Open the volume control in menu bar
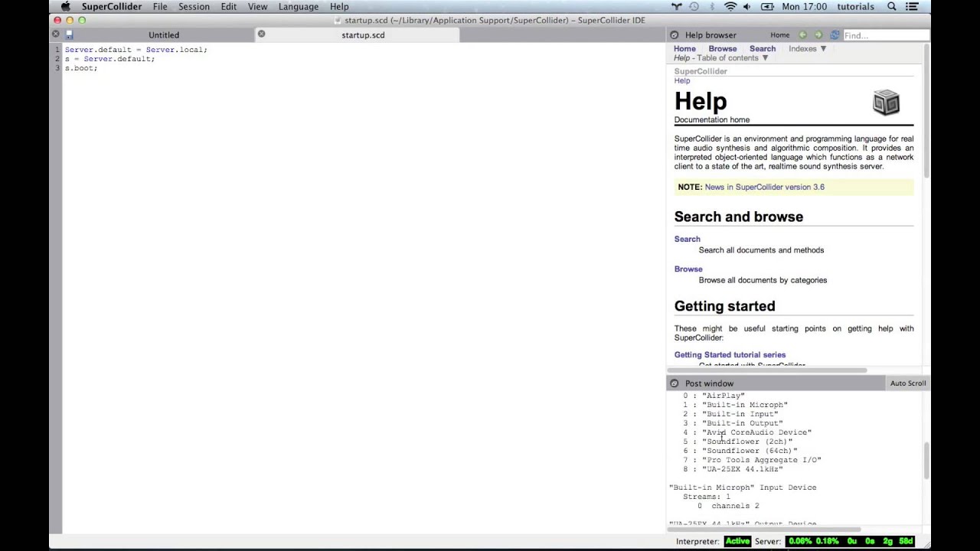 pos(747,7)
